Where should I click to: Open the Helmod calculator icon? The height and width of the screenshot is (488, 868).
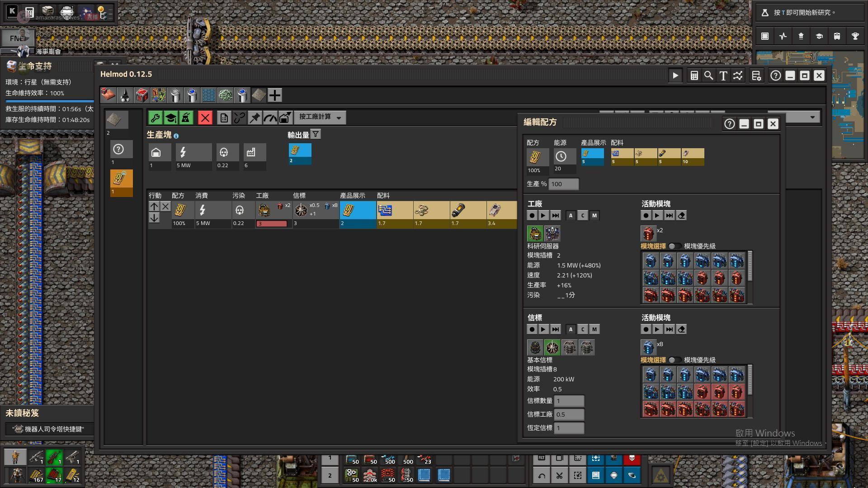tap(694, 76)
